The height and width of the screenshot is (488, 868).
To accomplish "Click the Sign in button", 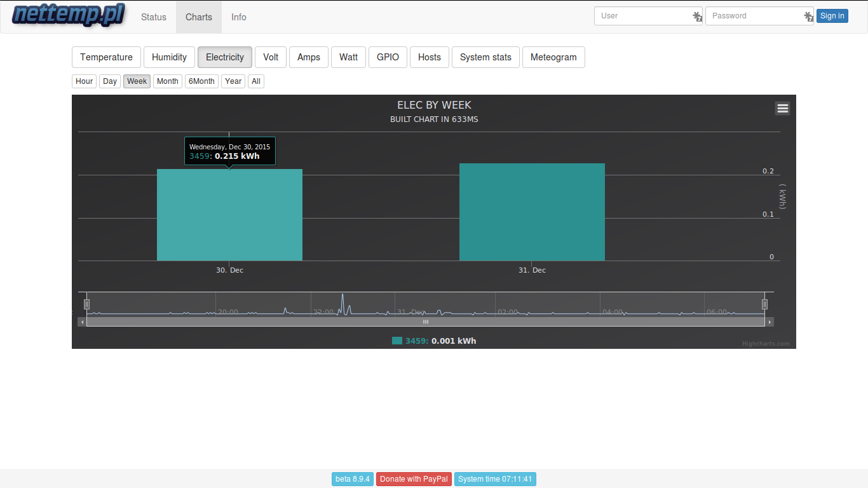I will point(832,16).
